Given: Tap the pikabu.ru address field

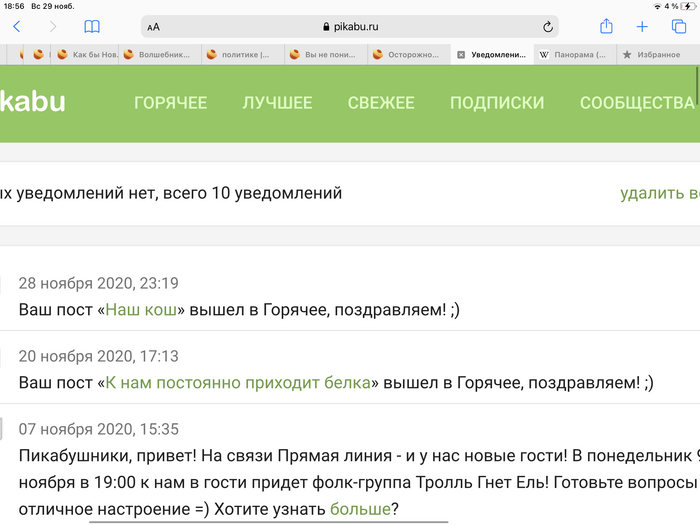Looking at the screenshot, I should coord(350,28).
